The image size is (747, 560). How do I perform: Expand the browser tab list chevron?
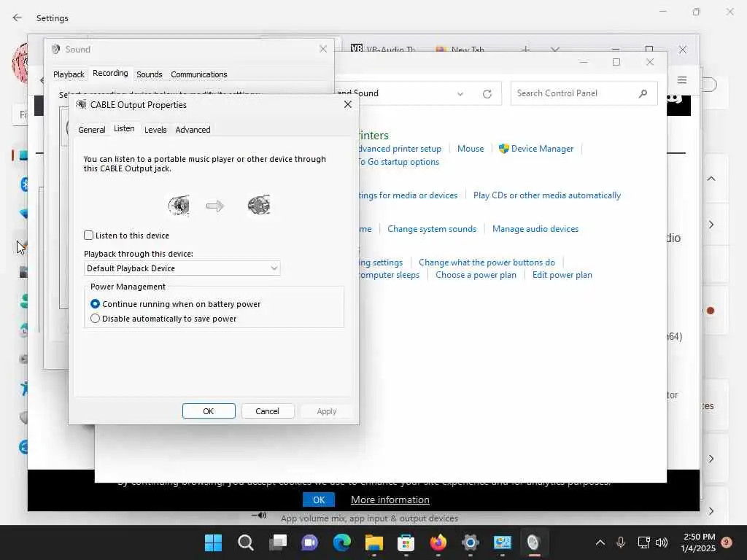(x=555, y=50)
